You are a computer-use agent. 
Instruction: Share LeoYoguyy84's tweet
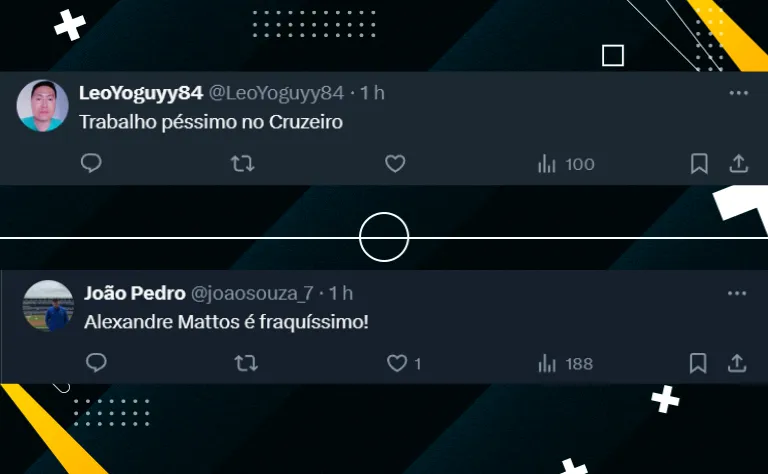(x=738, y=164)
